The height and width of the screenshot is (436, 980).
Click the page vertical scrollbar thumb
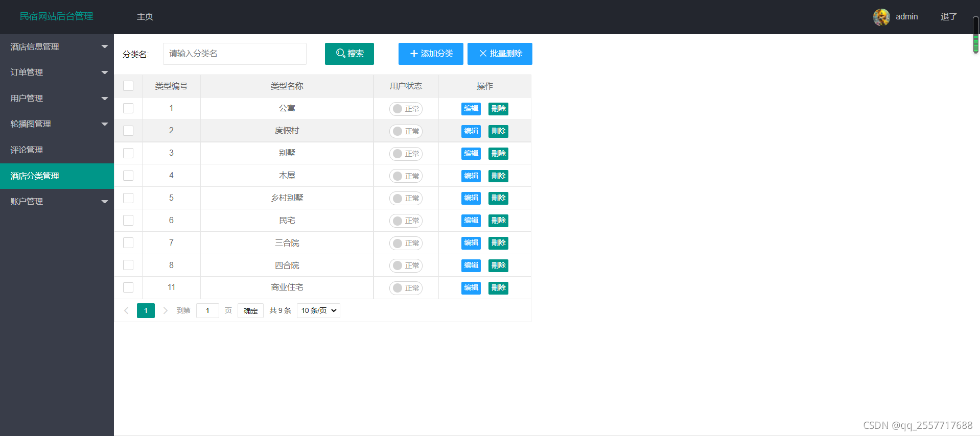click(976, 35)
